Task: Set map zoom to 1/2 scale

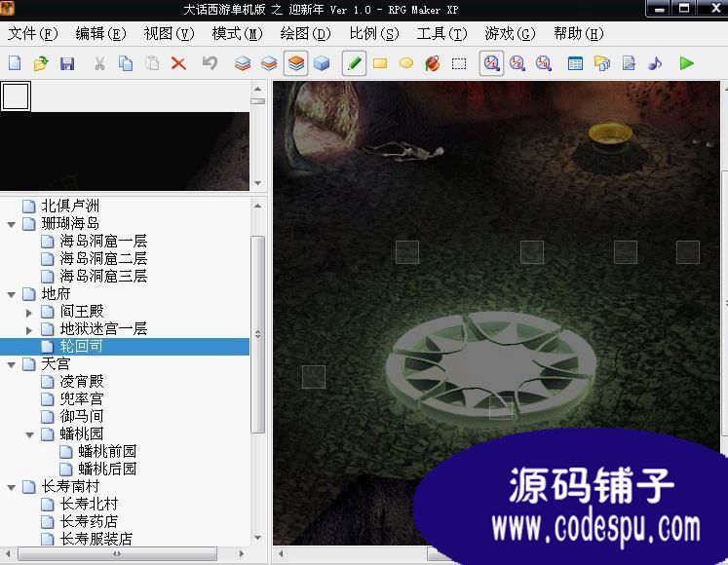Action: 517,63
